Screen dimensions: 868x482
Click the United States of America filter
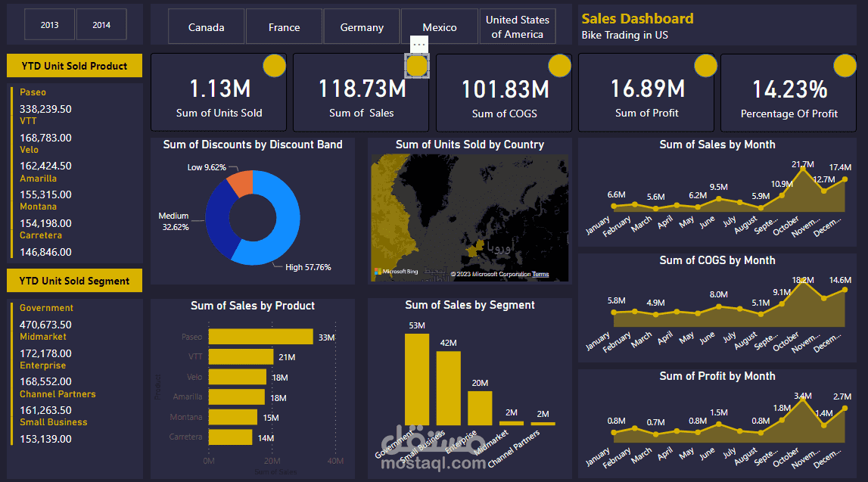pos(517,26)
